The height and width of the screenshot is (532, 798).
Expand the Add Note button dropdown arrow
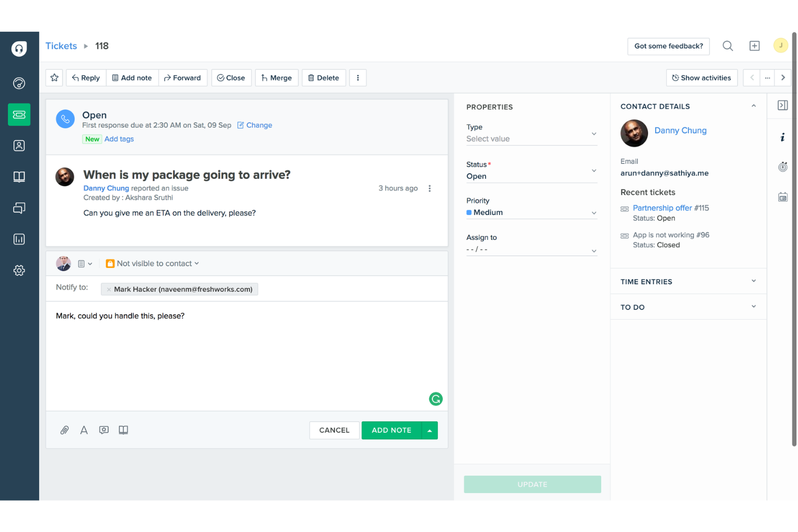coord(429,430)
